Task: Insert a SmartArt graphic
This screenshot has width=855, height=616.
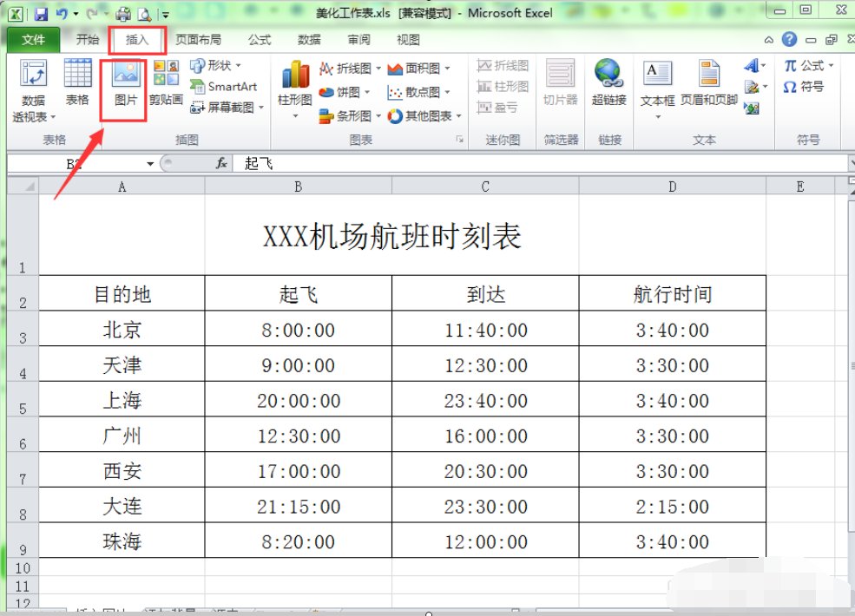Action: [x=226, y=87]
